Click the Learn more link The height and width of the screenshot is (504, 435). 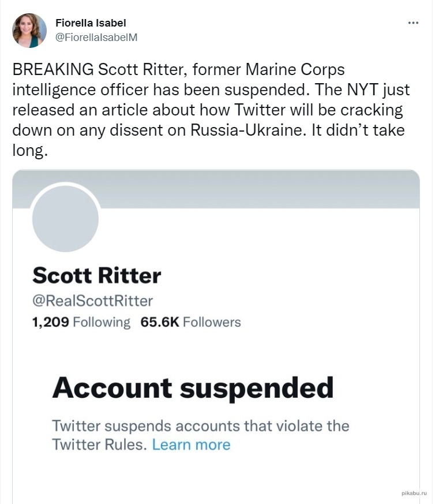191,445
